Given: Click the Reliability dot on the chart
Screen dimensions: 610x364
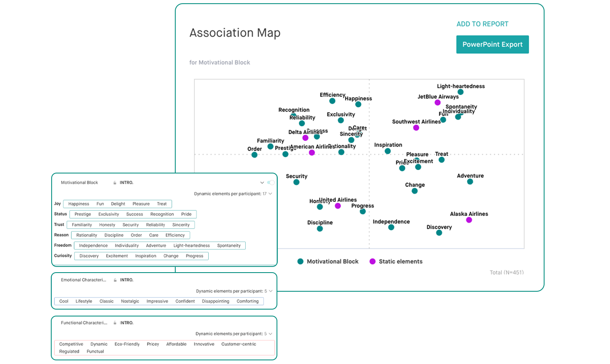Looking at the screenshot, I should point(302,123).
